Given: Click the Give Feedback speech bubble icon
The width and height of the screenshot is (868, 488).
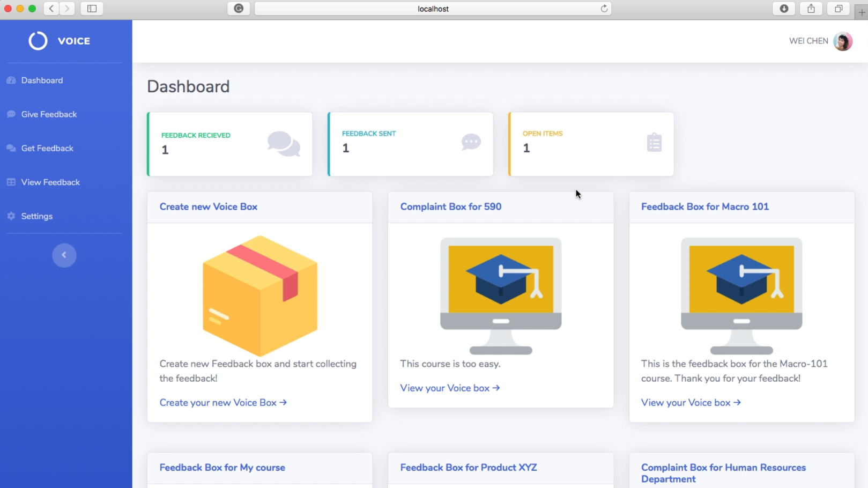Looking at the screenshot, I should [11, 114].
